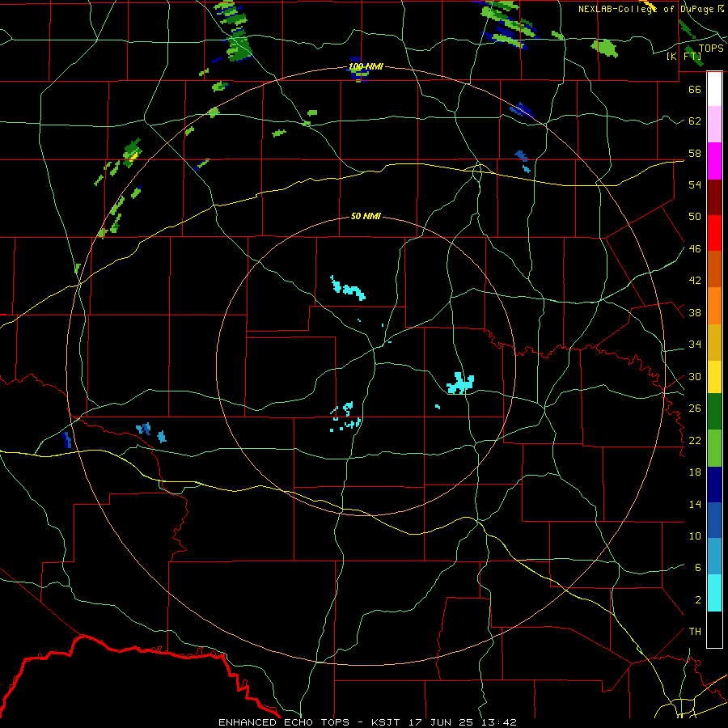Select the cyan echo band north of radar center
The height and width of the screenshot is (728, 728).
pos(348,288)
